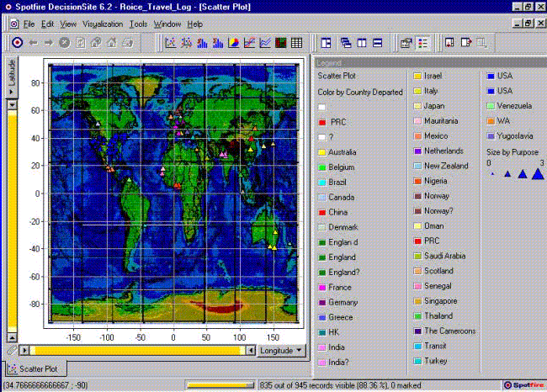Click the records visible status bar text
Image resolution: width=547 pixels, height=392 pixels.
coord(340,385)
